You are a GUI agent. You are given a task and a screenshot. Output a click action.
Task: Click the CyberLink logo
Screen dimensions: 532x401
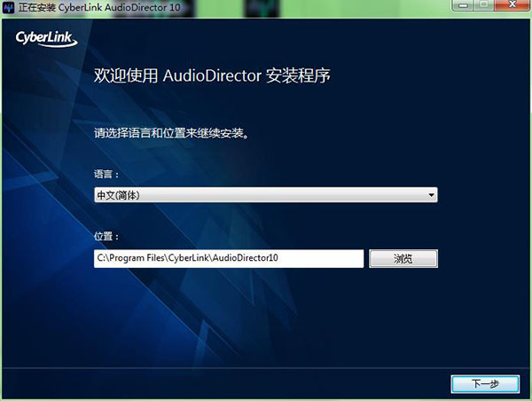[46, 39]
